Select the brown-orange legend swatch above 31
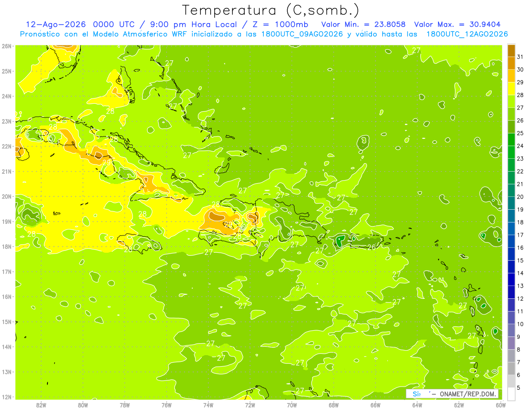This screenshot has height=411, width=532. coord(511,51)
